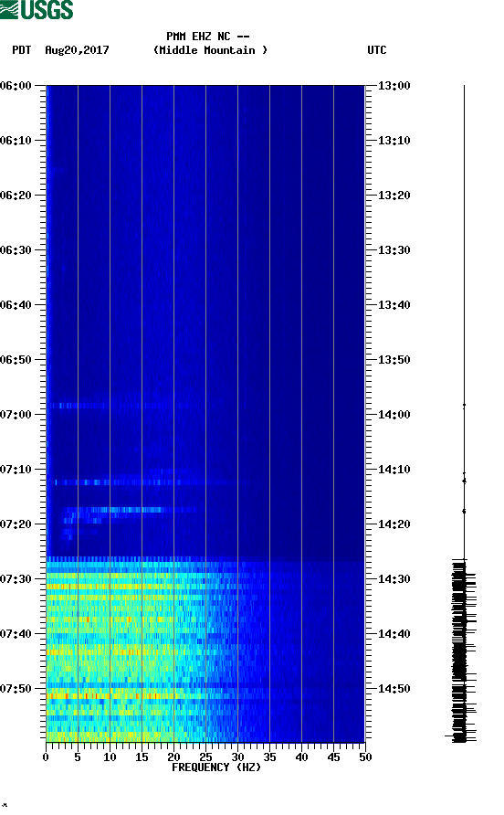
Task: Click the 35 Hz frequency tick label
Action: (269, 757)
